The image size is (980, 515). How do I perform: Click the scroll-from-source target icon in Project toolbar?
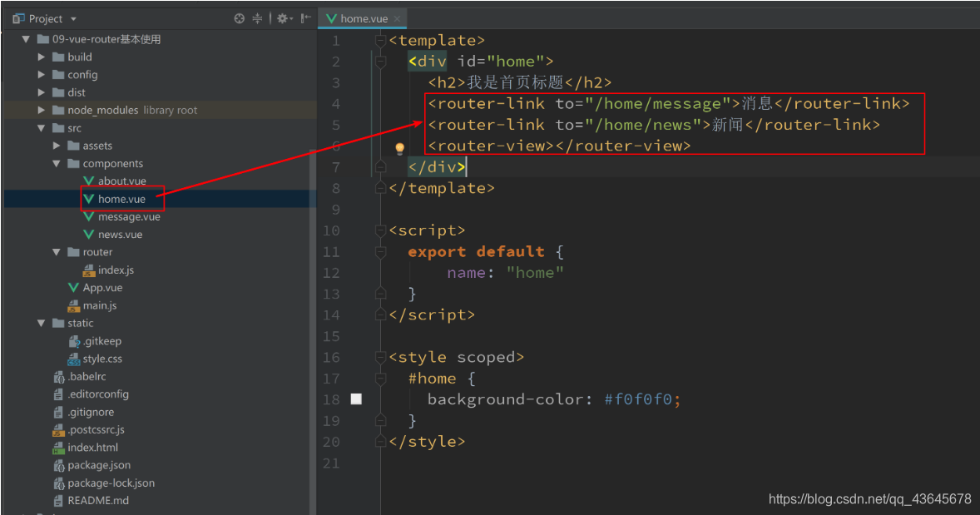point(239,19)
